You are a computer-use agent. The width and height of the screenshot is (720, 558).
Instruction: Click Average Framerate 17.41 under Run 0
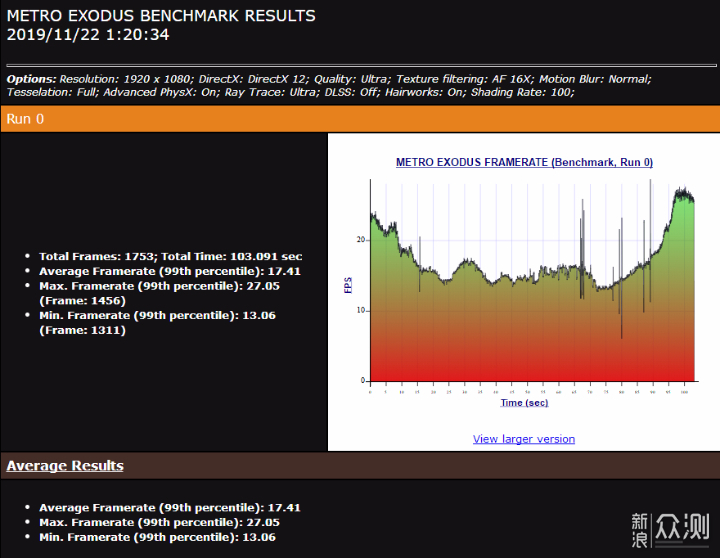[x=170, y=271]
